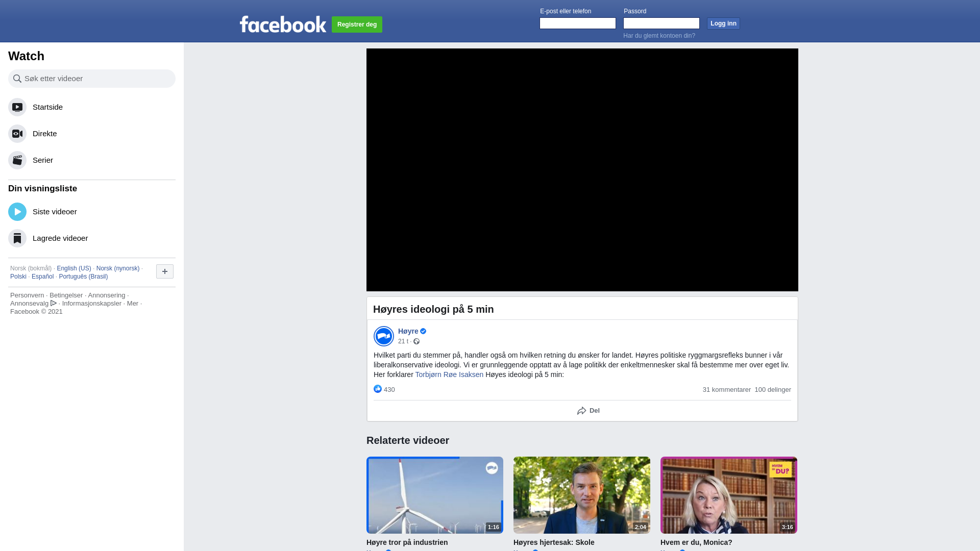This screenshot has height=551, width=980.
Task: Click the Lagrede videoer bookmark icon
Action: tap(17, 238)
